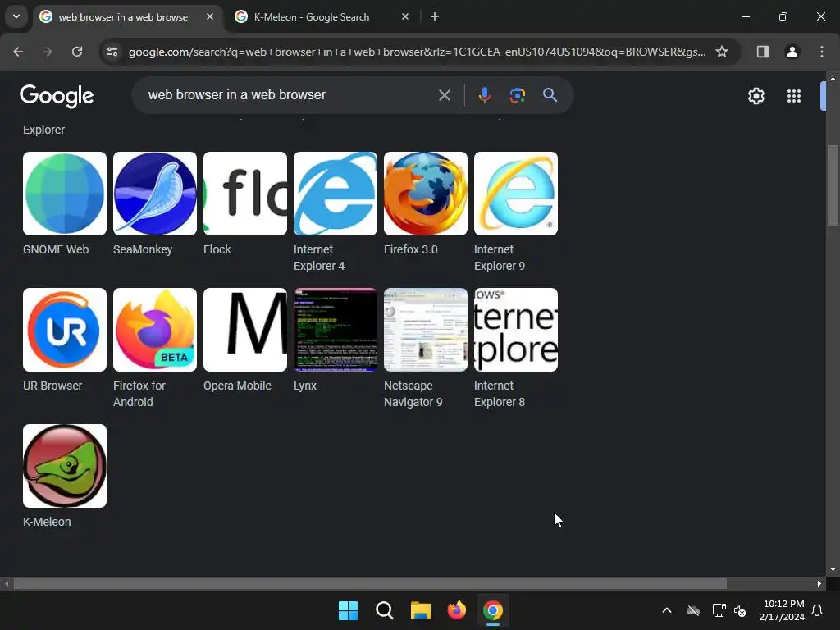Open Windows taskbar search
Screen dimensions: 840x630
(x=384, y=610)
